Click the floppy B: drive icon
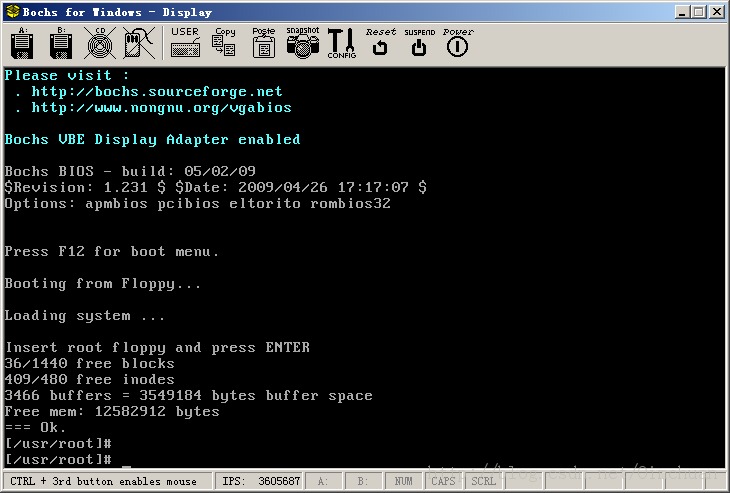The image size is (730, 493). 60,44
